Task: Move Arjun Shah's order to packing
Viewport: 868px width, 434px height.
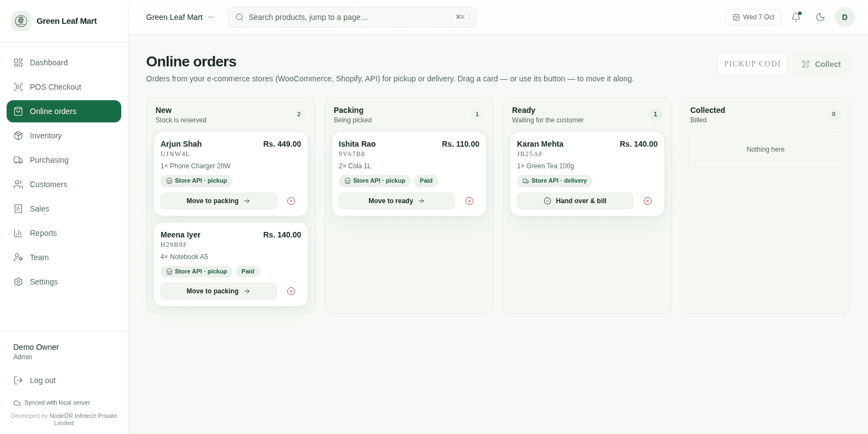Action: (219, 201)
